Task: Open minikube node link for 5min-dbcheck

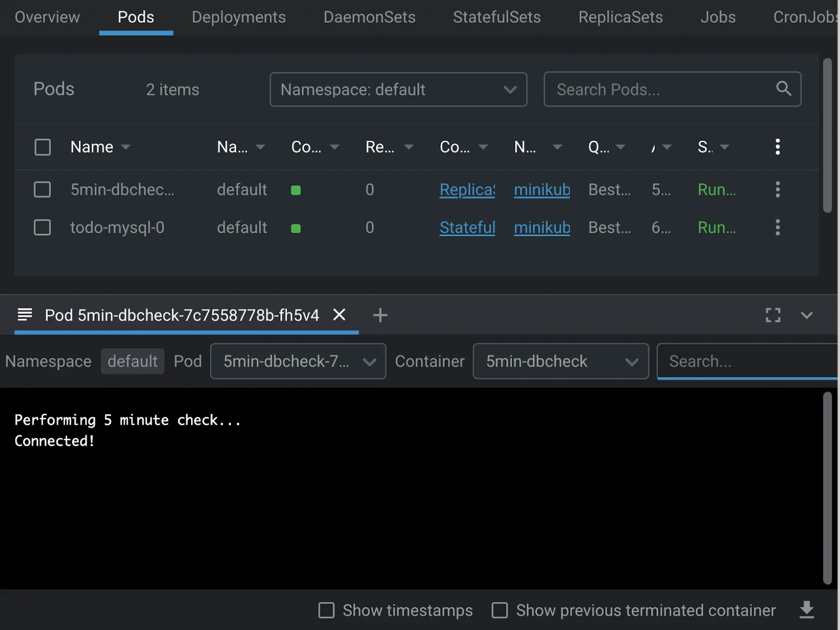Action: tap(542, 190)
